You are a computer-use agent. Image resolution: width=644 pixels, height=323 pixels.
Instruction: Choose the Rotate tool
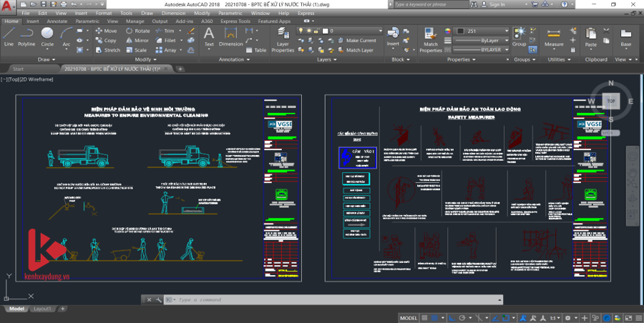[138, 31]
